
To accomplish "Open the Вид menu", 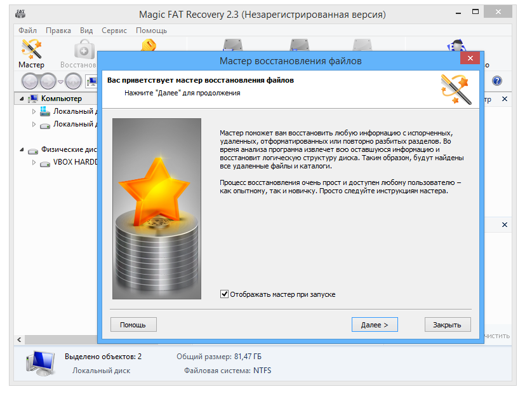I will pos(86,31).
